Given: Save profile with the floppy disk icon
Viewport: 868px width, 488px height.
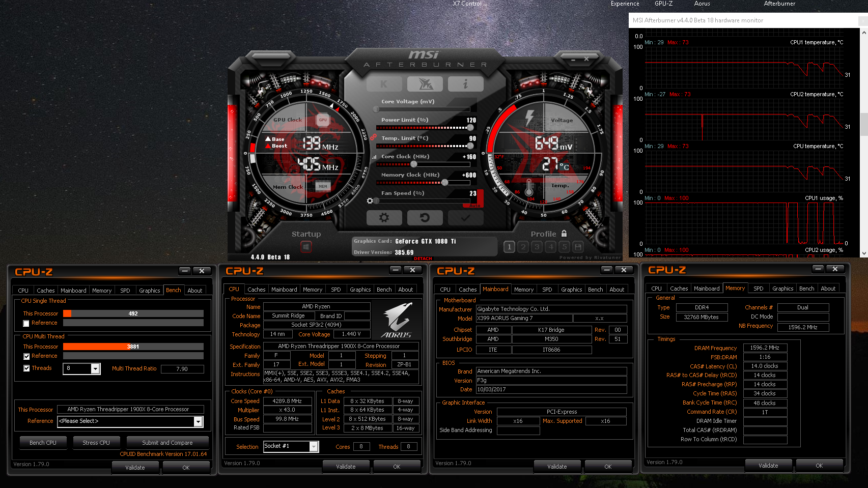Looking at the screenshot, I should click(578, 247).
